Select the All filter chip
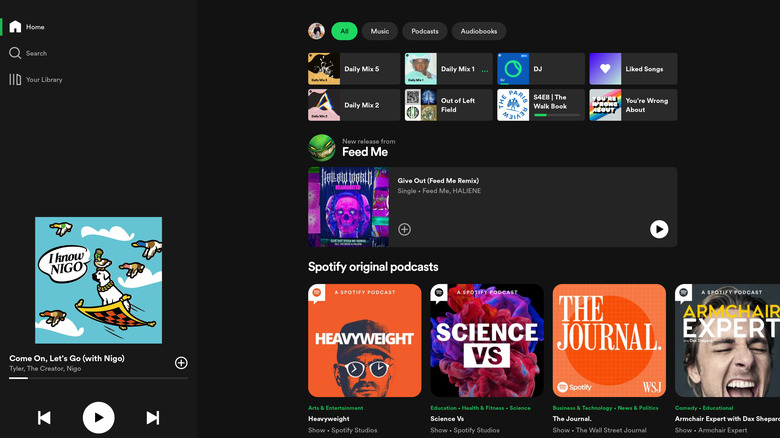This screenshot has height=438, width=780. [344, 31]
